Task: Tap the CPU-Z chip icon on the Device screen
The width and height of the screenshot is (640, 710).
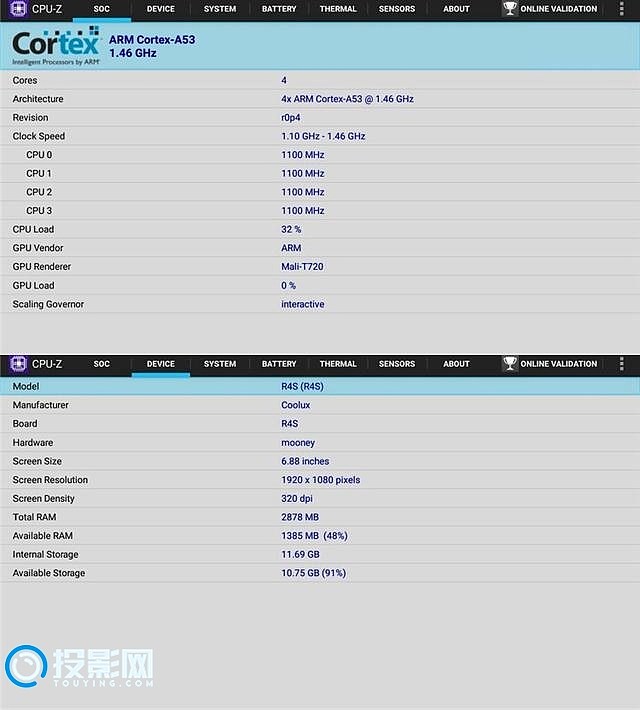Action: tap(18, 364)
